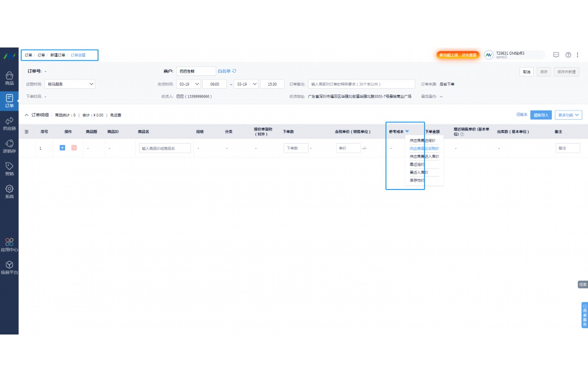Click the 商品名 product search input

click(165, 148)
